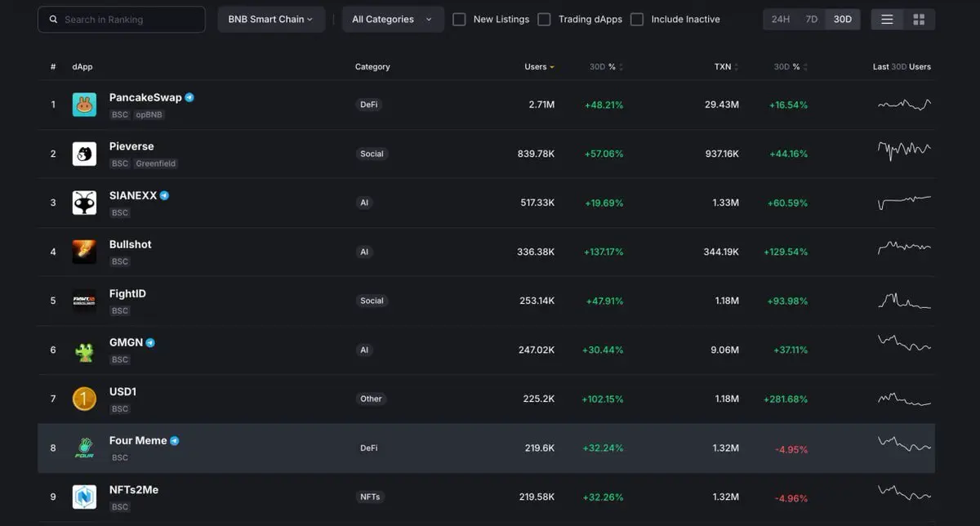
Task: Sort by the Users column header
Action: (x=536, y=67)
